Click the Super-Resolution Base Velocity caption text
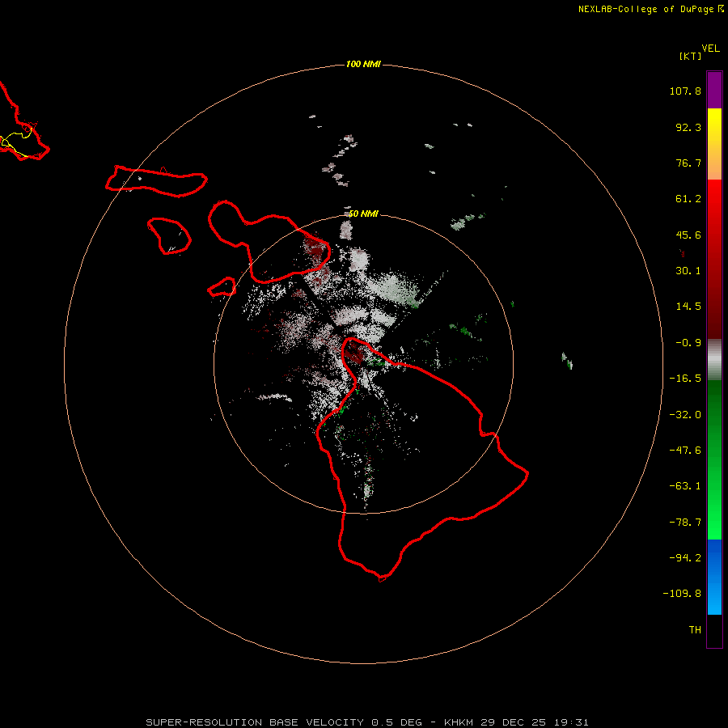Screen dimensions: 728x728 (x=367, y=722)
